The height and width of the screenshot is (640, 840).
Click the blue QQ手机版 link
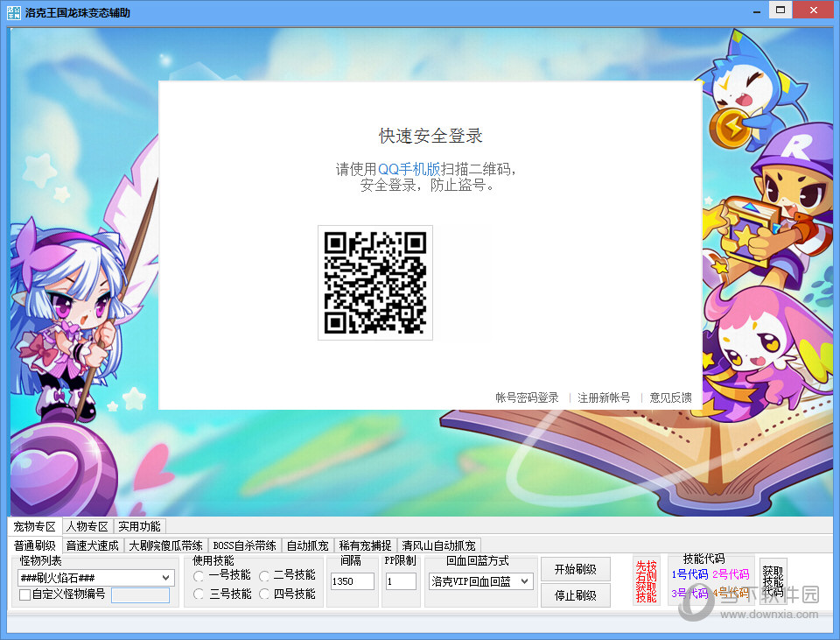[409, 169]
